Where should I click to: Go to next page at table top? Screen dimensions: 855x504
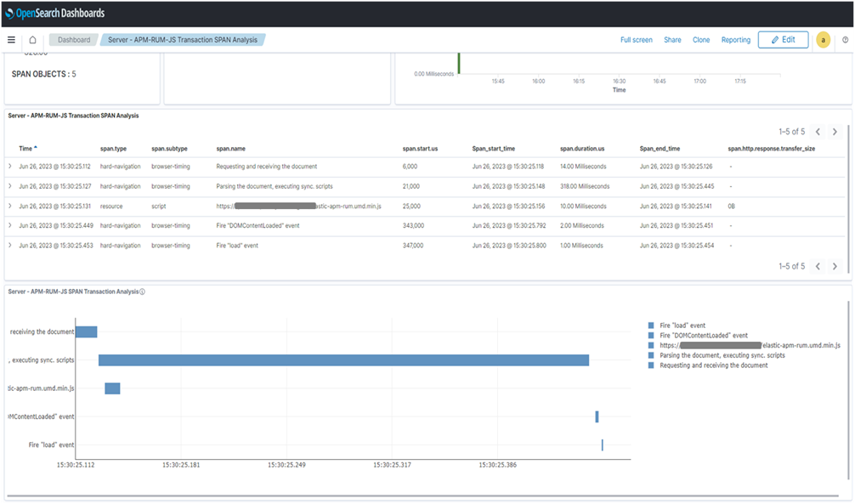coord(835,132)
